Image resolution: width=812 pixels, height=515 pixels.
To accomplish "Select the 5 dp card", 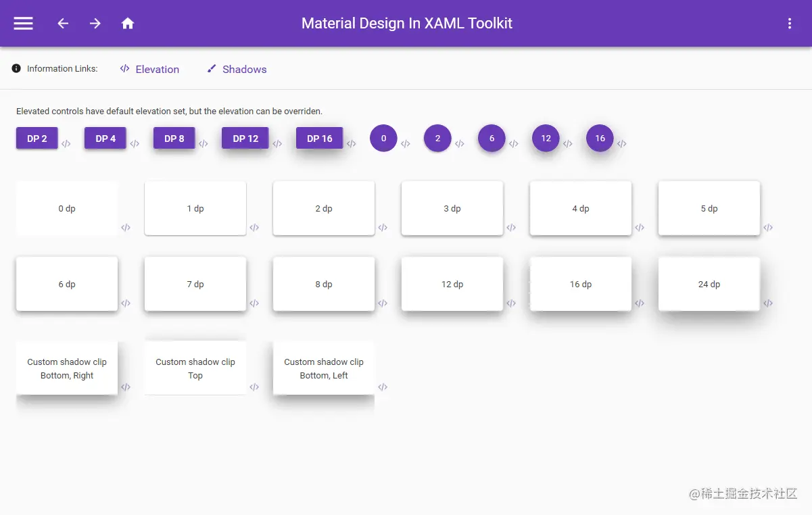I will [x=709, y=208].
